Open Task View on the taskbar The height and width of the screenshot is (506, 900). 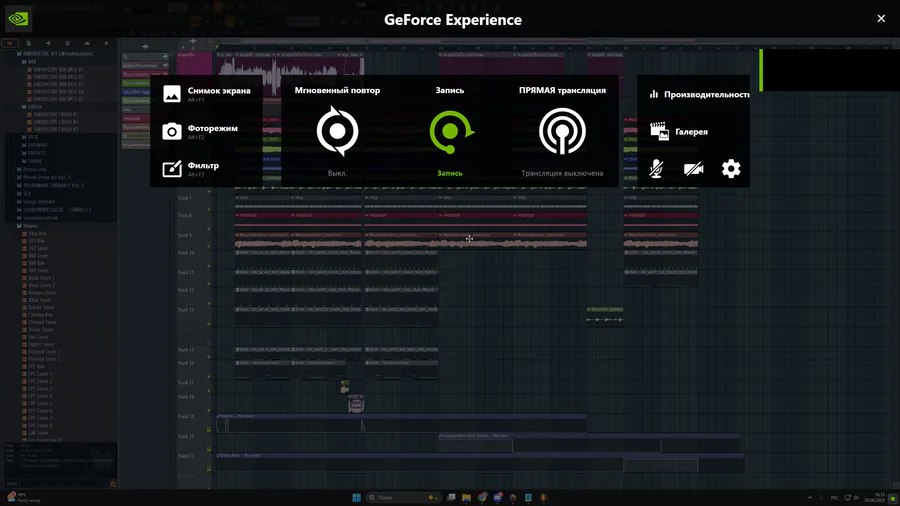pos(451,497)
